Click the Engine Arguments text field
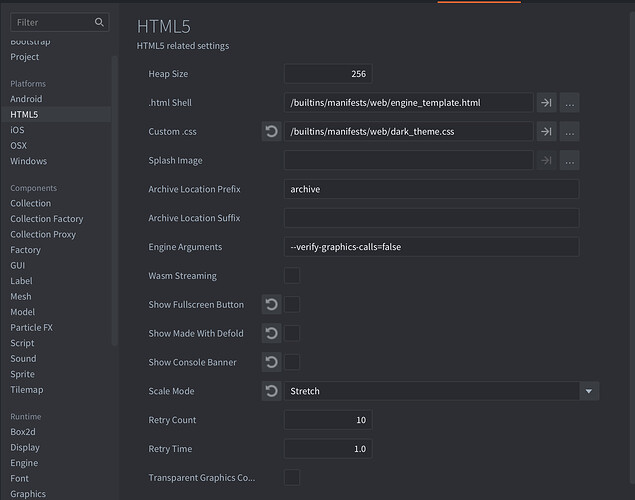This screenshot has height=500, width=635. [431, 247]
